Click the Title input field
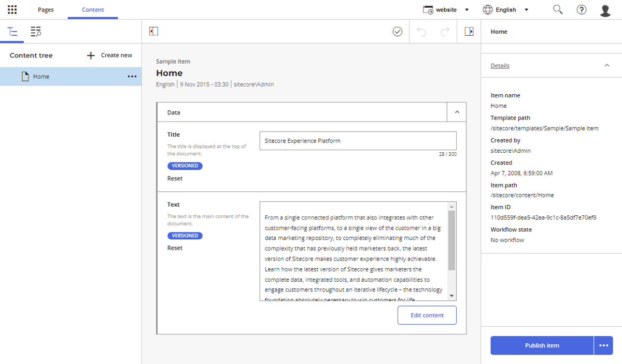 [x=358, y=141]
